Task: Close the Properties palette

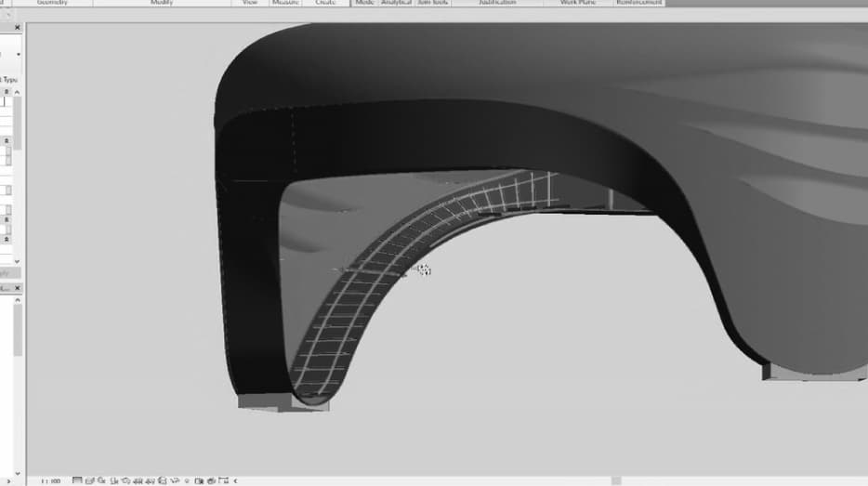Action: 17,27
